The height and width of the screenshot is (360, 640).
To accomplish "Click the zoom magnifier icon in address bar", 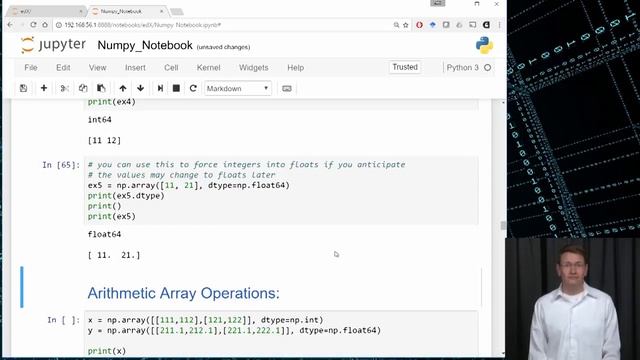I will tap(396, 25).
